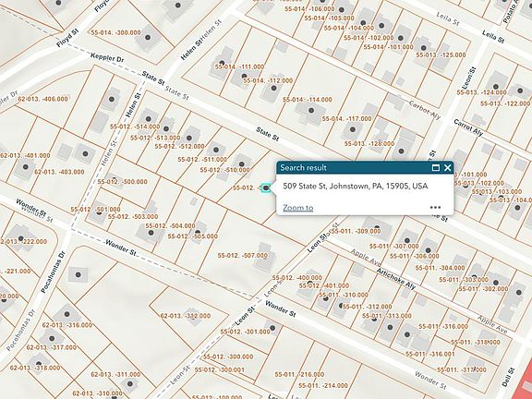Click parcel label 55-012. -507.000
Viewport: 532px width, 399px height.
click(243, 256)
